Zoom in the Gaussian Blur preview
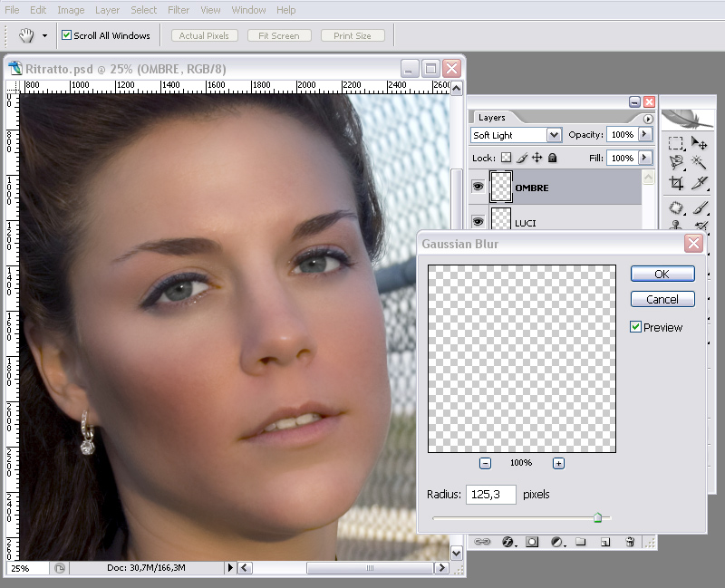This screenshot has height=588, width=725. pos(558,463)
